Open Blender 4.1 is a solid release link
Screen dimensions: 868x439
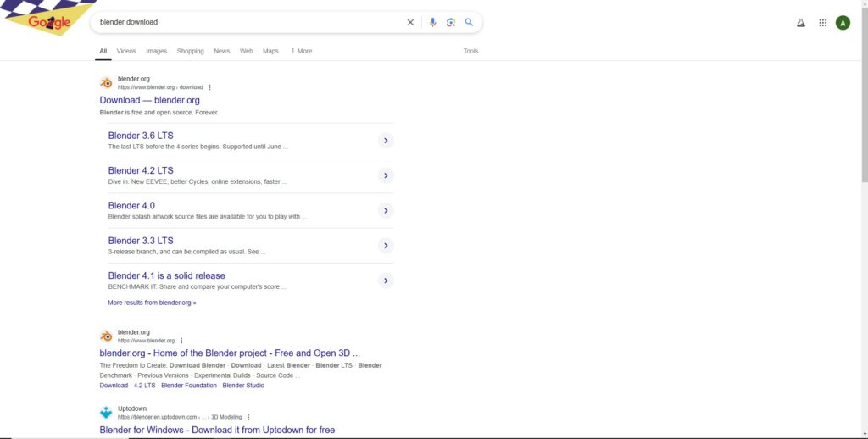coord(167,275)
